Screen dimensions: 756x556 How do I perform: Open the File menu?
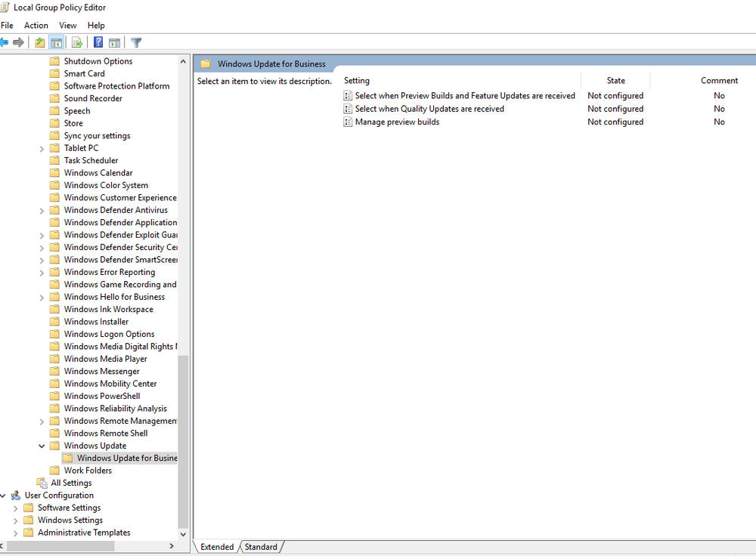pos(7,25)
